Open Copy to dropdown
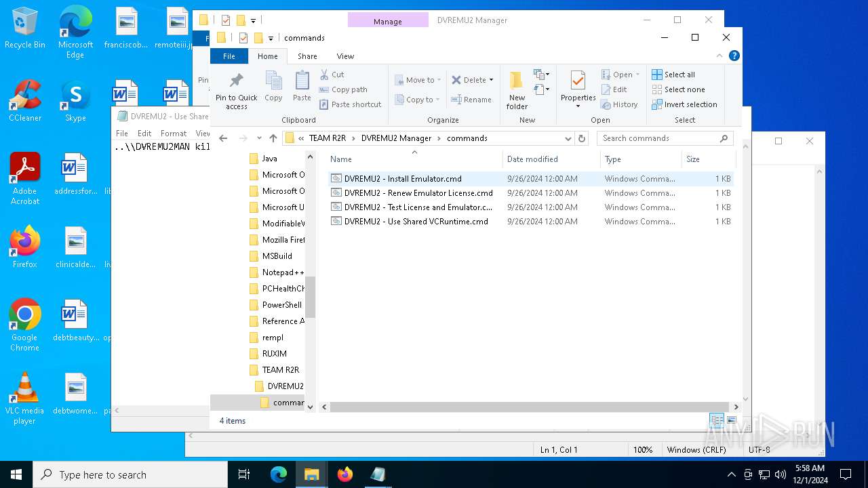The height and width of the screenshot is (488, 868). [x=418, y=100]
